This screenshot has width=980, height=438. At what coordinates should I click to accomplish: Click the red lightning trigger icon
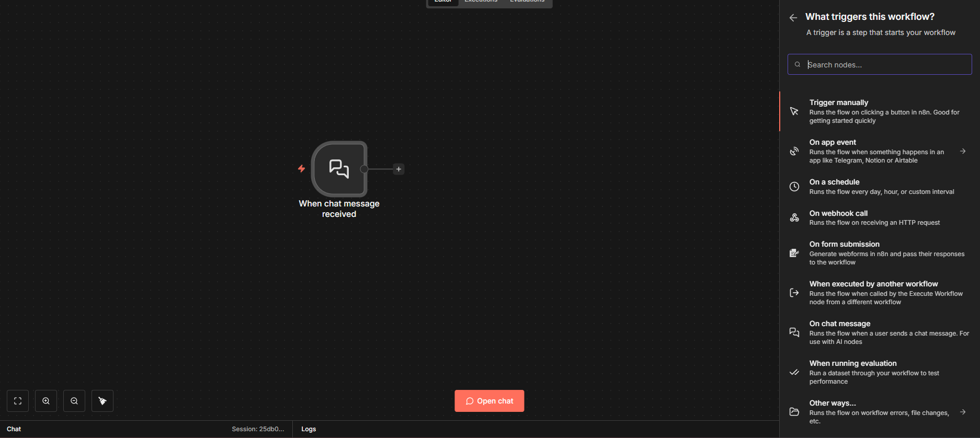(x=301, y=168)
